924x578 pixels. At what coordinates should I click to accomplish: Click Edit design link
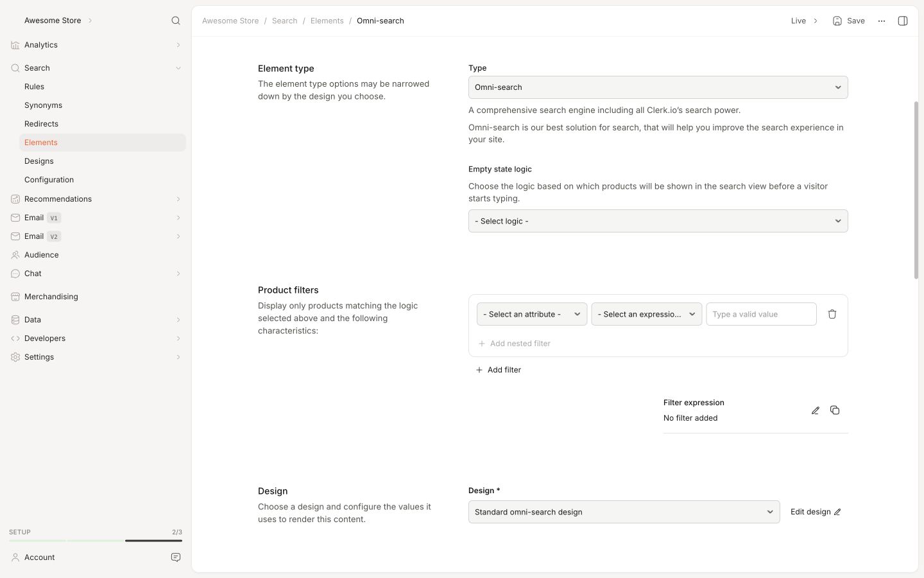click(x=816, y=512)
